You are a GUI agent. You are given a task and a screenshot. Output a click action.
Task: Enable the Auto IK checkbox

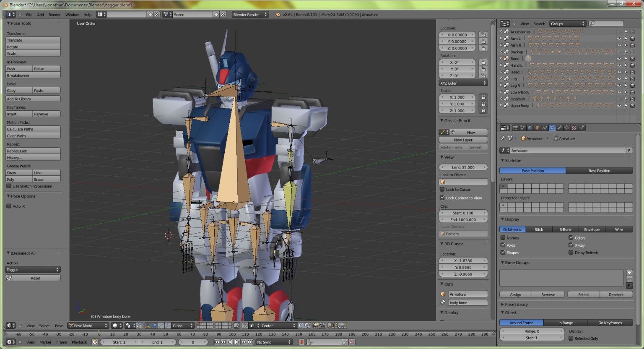coord(9,206)
